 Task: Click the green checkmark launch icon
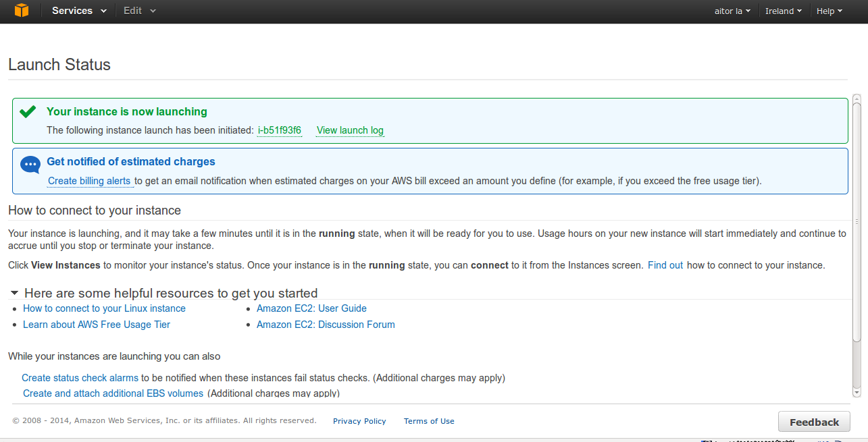28,112
